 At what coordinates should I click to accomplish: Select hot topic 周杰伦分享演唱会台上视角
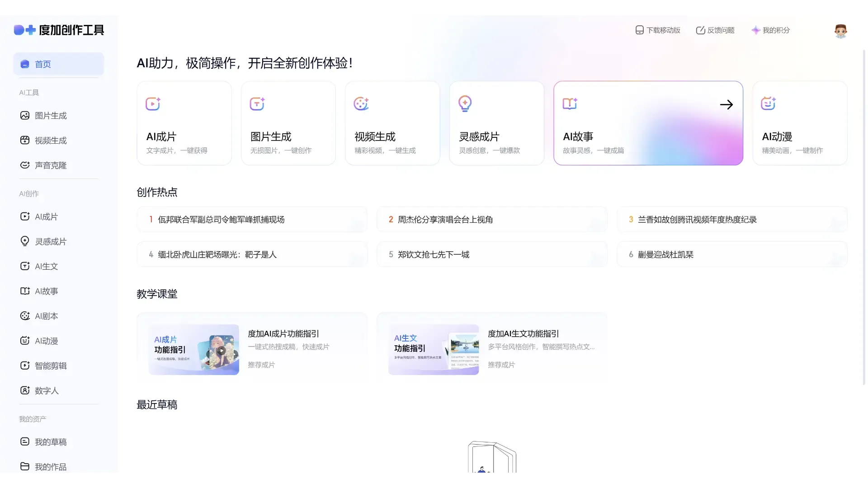click(492, 220)
